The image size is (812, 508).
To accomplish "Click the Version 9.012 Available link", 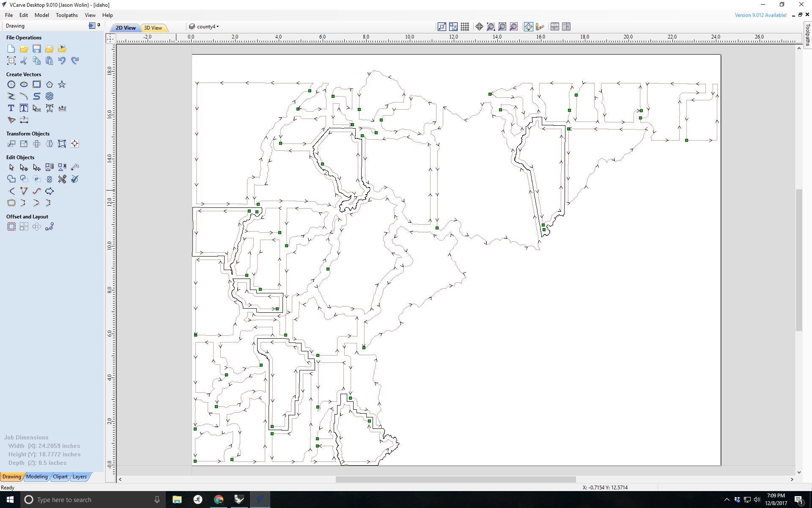I will 760,15.
